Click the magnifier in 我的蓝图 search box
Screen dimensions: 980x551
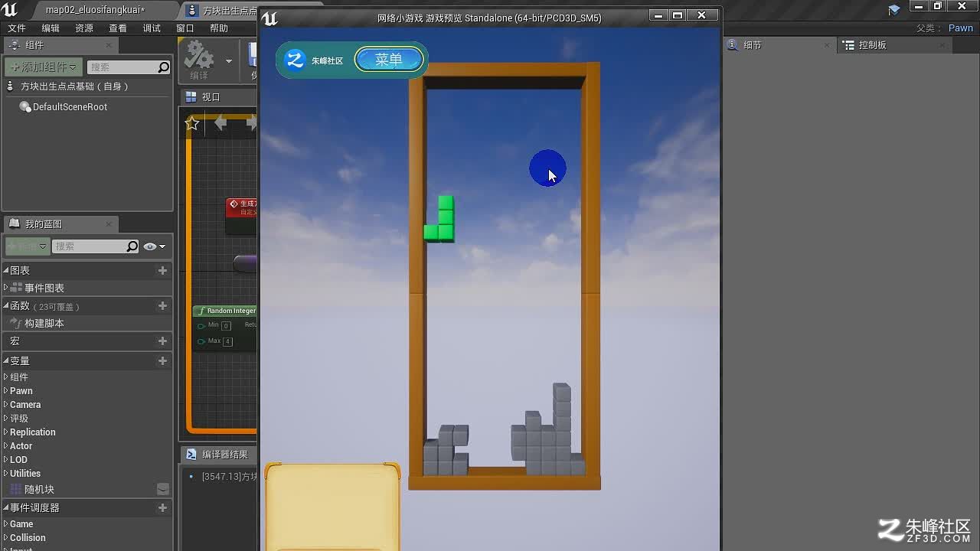(132, 246)
